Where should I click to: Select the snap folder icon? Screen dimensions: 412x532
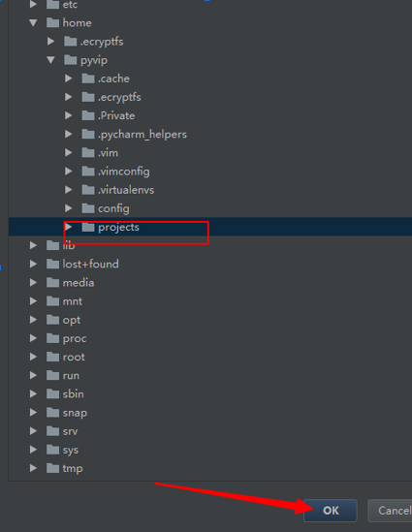tap(52, 412)
